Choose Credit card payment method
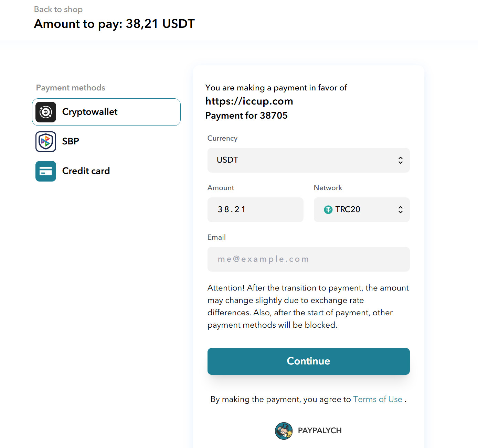The height and width of the screenshot is (448, 478). (x=106, y=171)
